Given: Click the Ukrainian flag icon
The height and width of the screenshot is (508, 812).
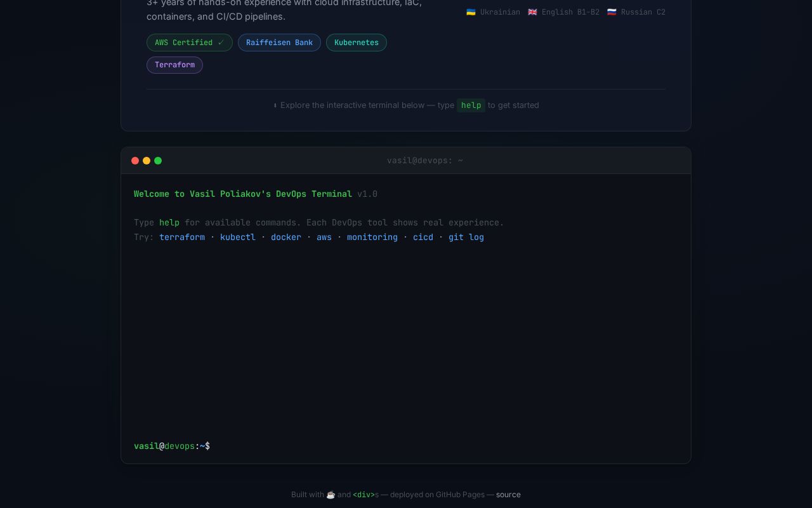Looking at the screenshot, I should [x=471, y=12].
